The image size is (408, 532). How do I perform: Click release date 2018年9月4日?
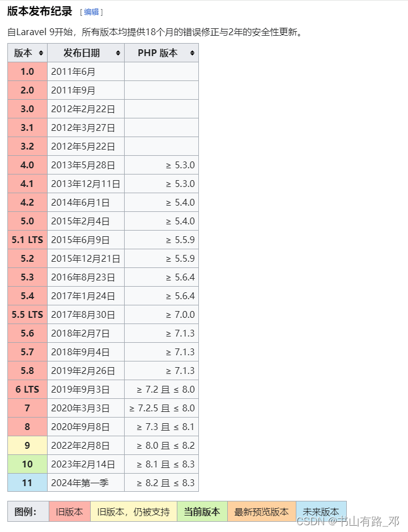pos(80,352)
